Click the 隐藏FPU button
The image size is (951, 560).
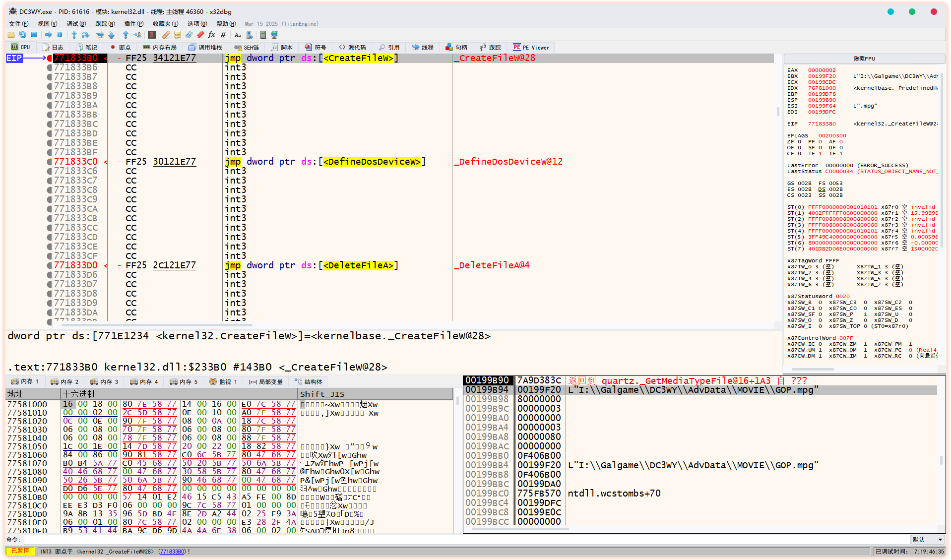pyautogui.click(x=864, y=59)
